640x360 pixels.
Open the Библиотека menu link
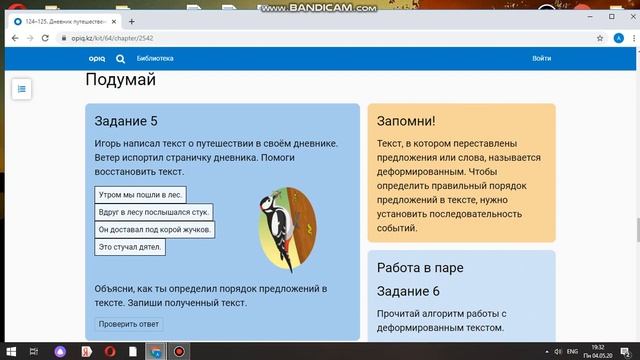point(155,58)
